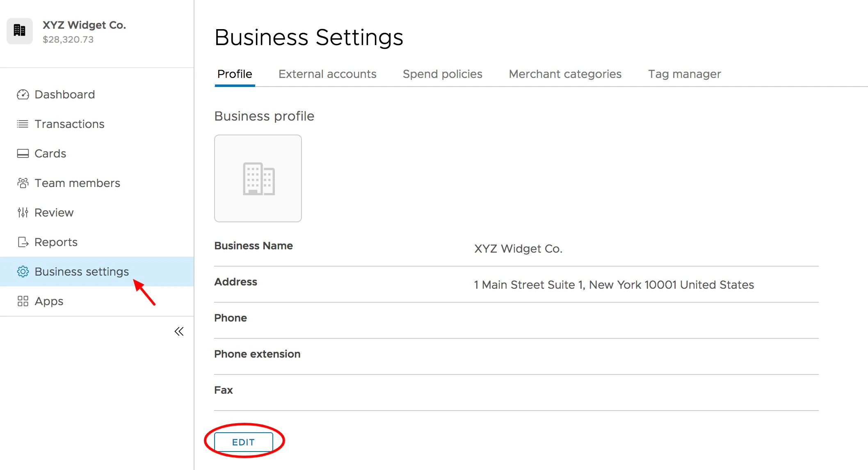The height and width of the screenshot is (470, 868).
Task: Collapse the sidebar with double chevron
Action: [179, 331]
